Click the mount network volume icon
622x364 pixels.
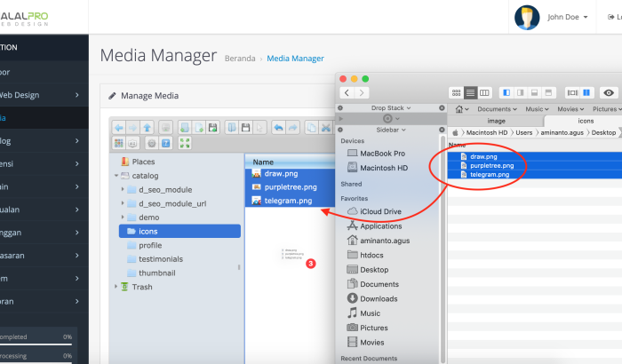tap(165, 128)
